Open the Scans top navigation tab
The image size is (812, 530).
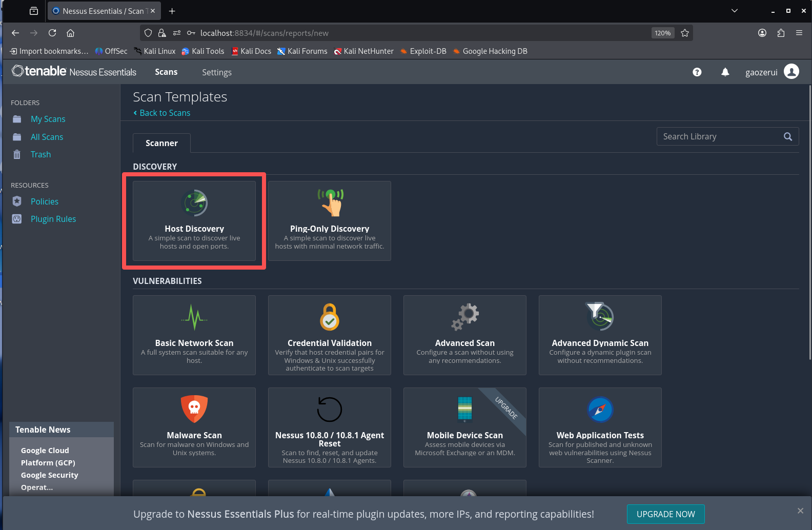166,72
